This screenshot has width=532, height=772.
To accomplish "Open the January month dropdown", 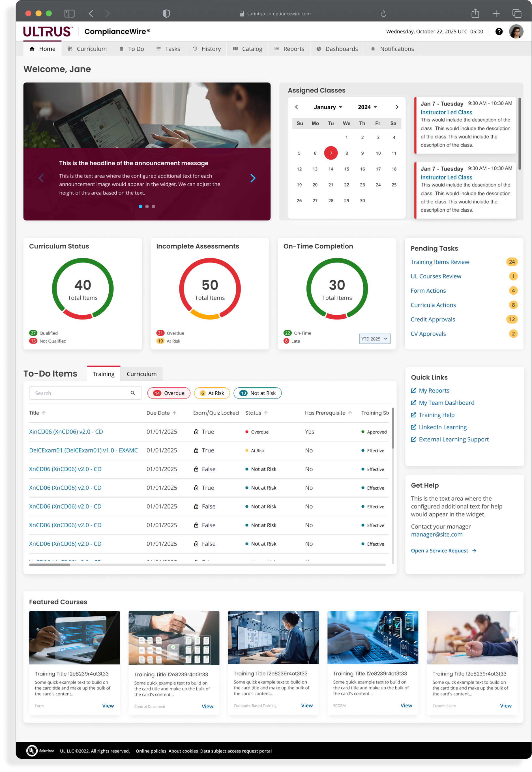I will tap(328, 107).
